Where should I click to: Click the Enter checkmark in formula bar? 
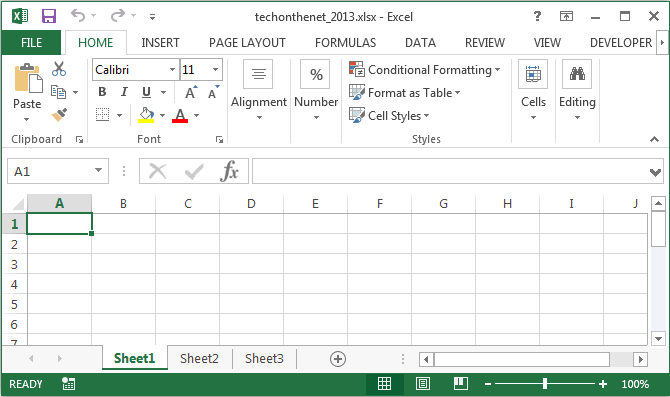pyautogui.click(x=194, y=172)
